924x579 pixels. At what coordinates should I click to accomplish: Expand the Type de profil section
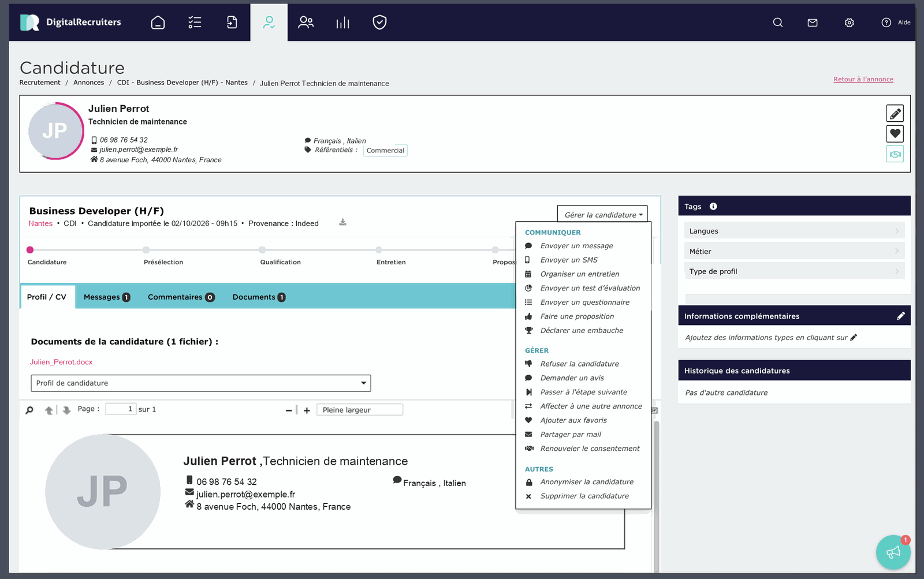794,271
